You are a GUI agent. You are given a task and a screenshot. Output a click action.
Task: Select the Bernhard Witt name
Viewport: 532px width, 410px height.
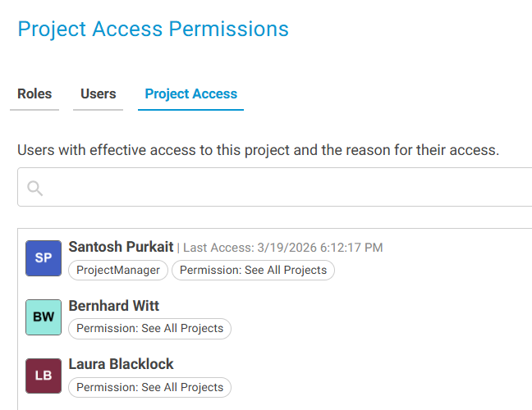pyautogui.click(x=114, y=306)
